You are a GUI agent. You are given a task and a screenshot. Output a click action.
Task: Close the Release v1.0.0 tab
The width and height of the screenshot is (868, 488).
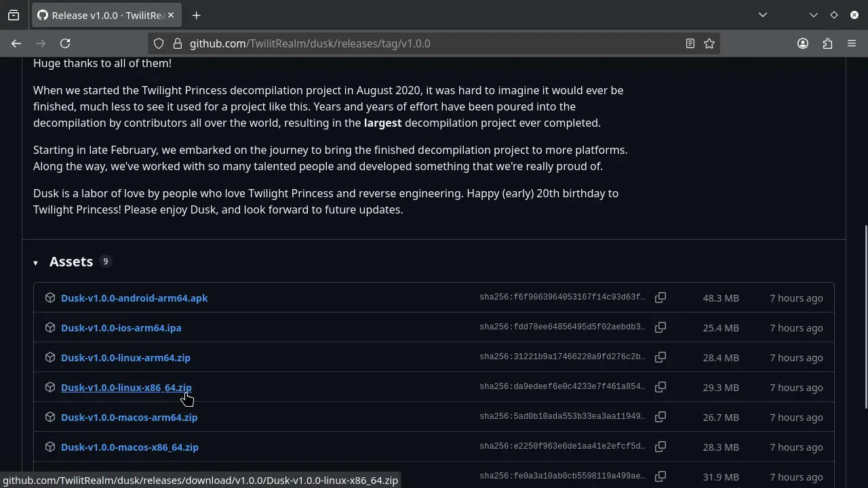(x=171, y=15)
